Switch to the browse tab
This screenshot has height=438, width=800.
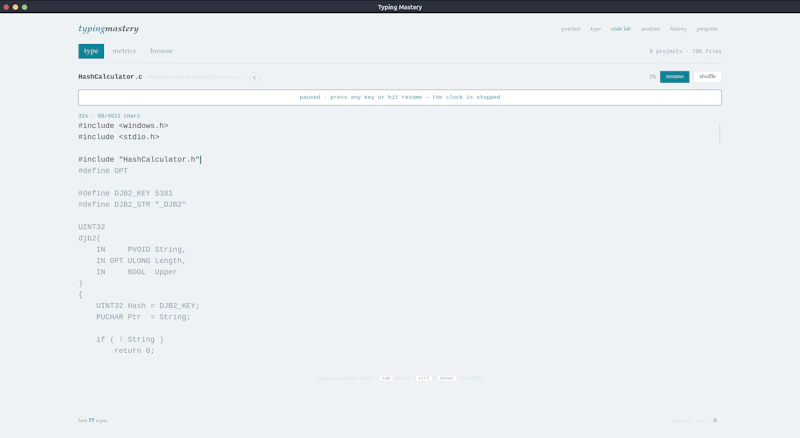[161, 51]
